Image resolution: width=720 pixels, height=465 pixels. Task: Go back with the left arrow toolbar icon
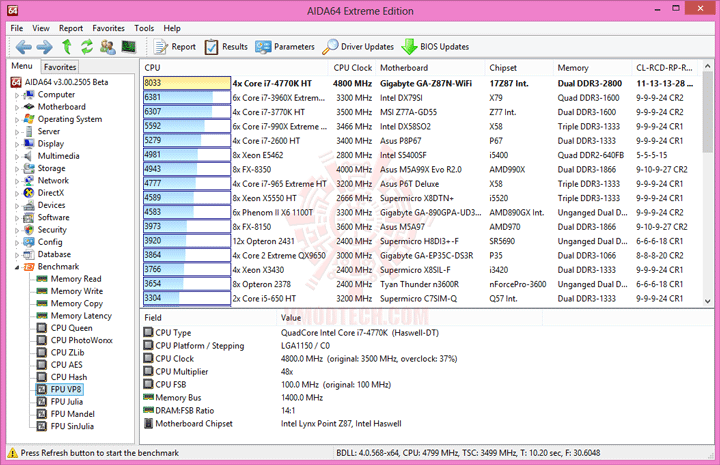tap(23, 47)
